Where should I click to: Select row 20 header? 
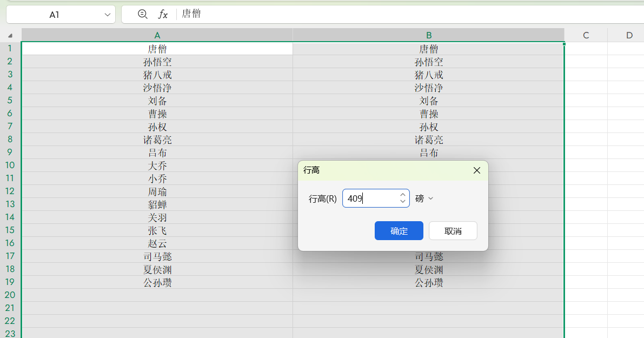point(10,295)
